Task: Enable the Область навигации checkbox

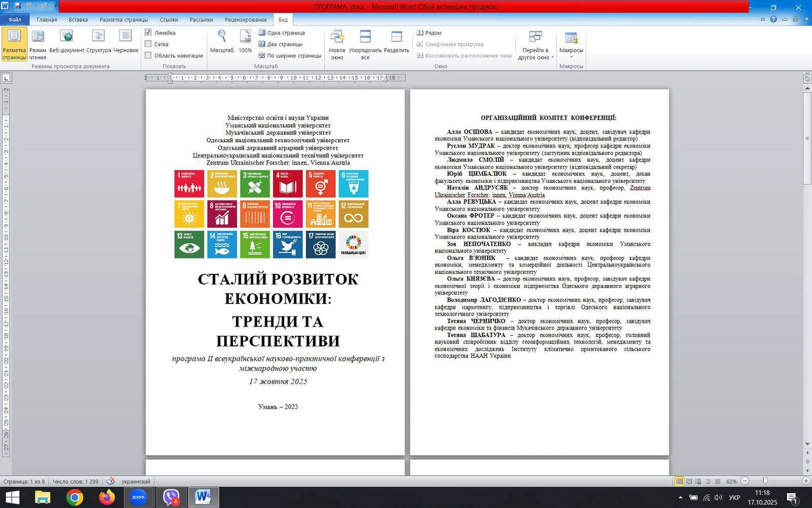Action: [148, 55]
